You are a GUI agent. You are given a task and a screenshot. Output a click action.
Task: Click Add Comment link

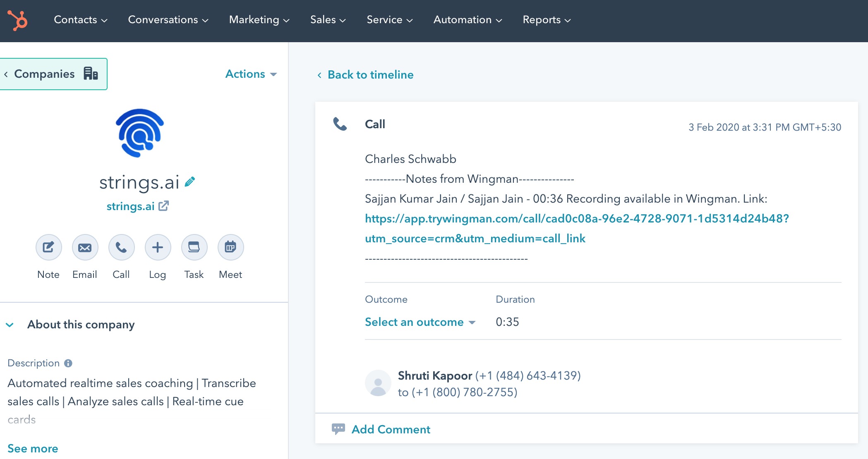click(x=391, y=429)
